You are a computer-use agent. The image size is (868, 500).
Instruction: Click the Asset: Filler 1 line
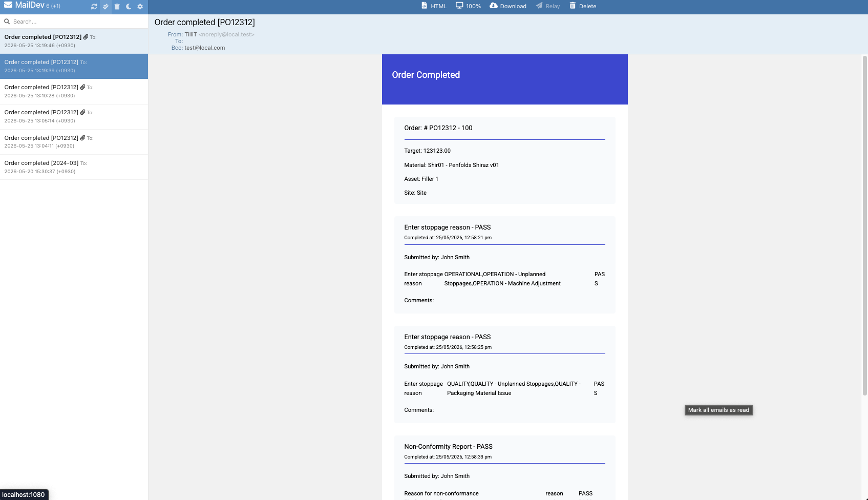point(421,179)
